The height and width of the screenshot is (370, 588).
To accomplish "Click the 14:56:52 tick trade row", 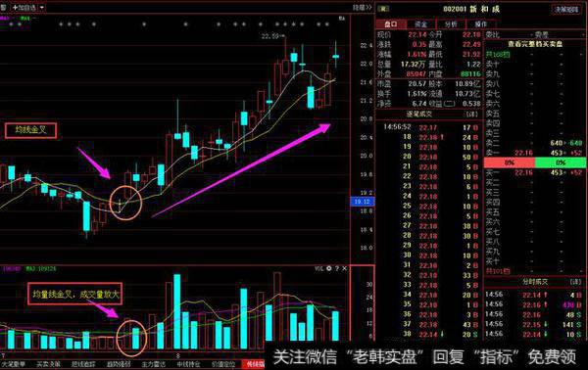I will pos(429,127).
